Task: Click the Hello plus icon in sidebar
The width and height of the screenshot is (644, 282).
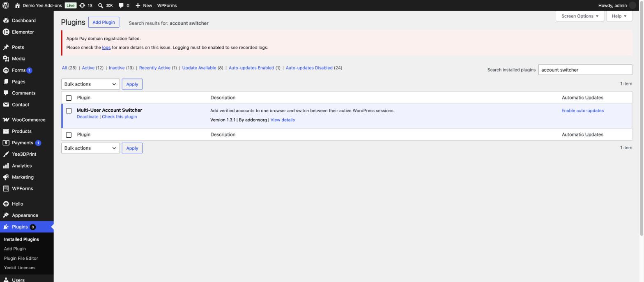Action: (6, 204)
